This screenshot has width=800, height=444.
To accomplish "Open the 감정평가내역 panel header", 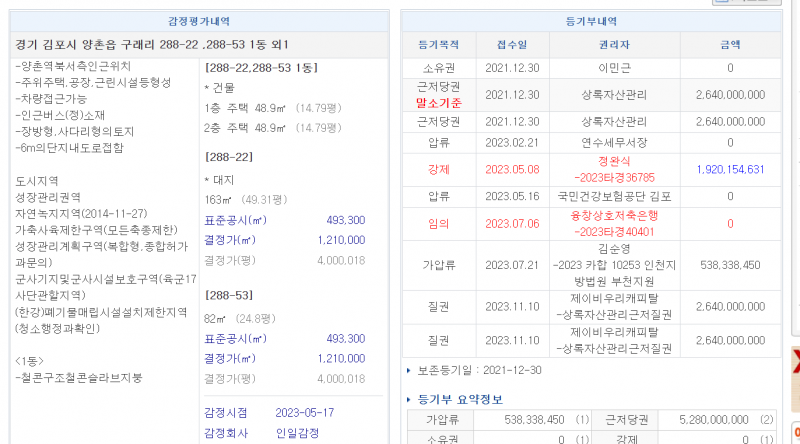I will pyautogui.click(x=197, y=21).
